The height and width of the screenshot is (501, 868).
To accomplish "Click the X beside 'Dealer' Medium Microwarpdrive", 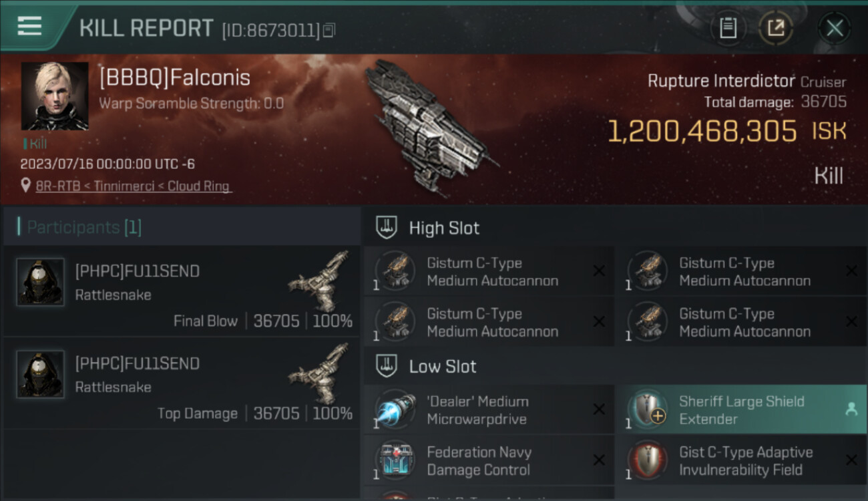I will pyautogui.click(x=599, y=410).
